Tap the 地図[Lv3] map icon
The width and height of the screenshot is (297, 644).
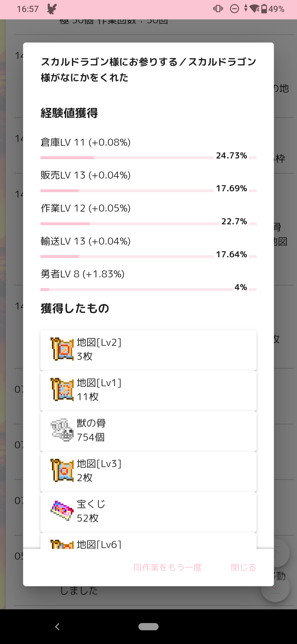(x=62, y=470)
